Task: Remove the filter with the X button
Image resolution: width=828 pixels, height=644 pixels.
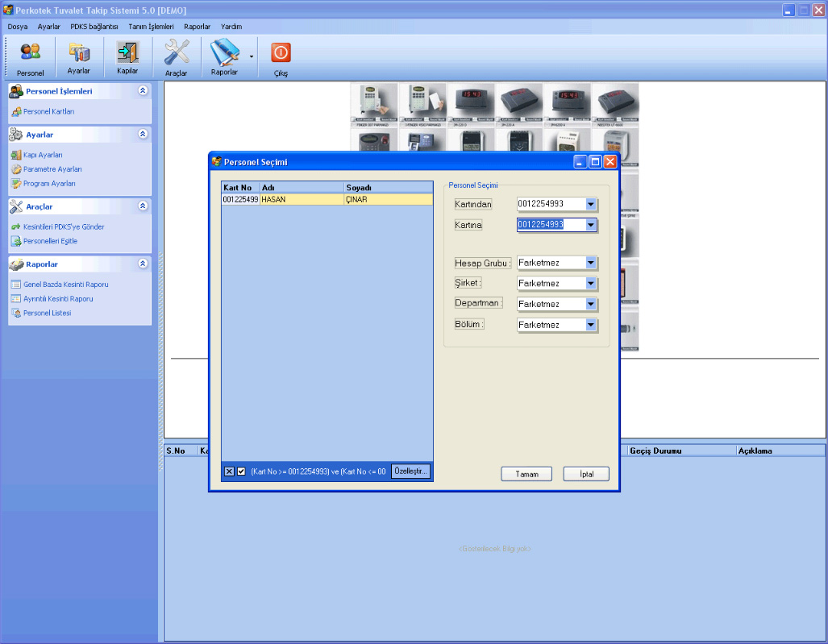Action: point(229,472)
